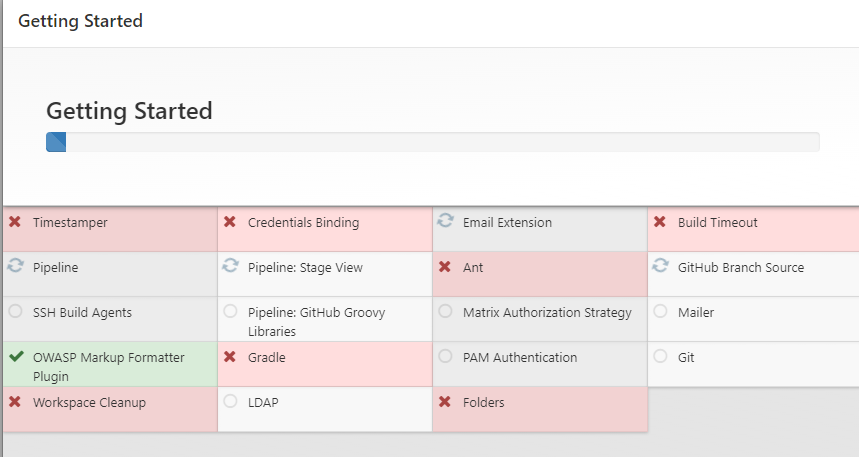Click the red X icon next to Build Timeout
Image resolution: width=859 pixels, height=457 pixels.
(660, 221)
